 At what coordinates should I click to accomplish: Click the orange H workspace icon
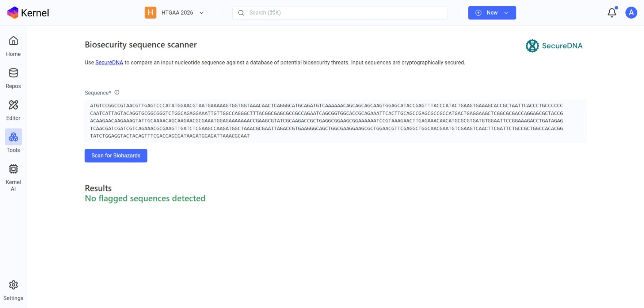point(150,13)
